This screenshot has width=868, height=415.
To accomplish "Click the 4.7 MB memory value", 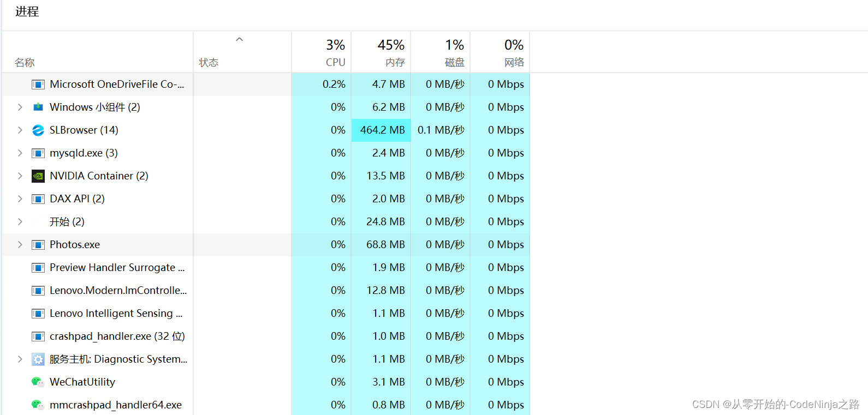I will tap(388, 85).
